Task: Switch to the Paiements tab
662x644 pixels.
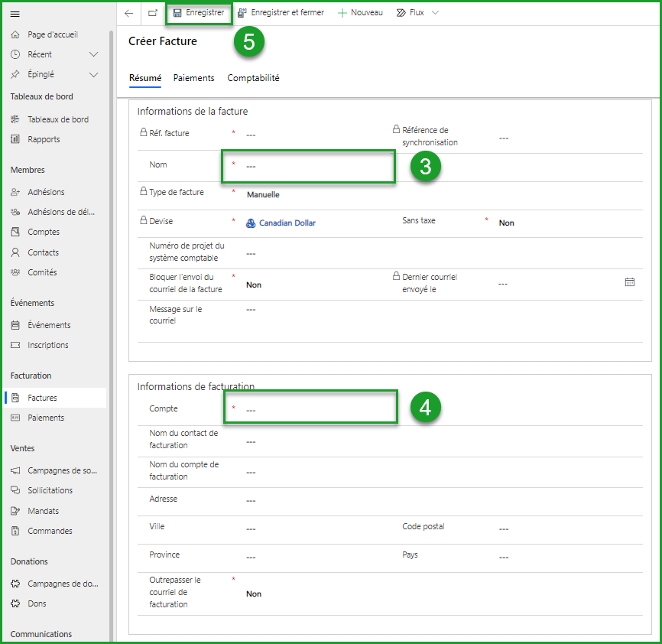Action: click(193, 78)
